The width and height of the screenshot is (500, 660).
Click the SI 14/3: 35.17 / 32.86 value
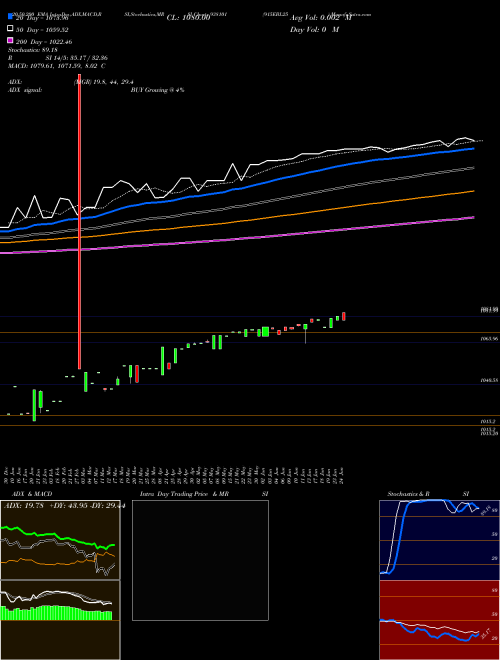[76, 58]
